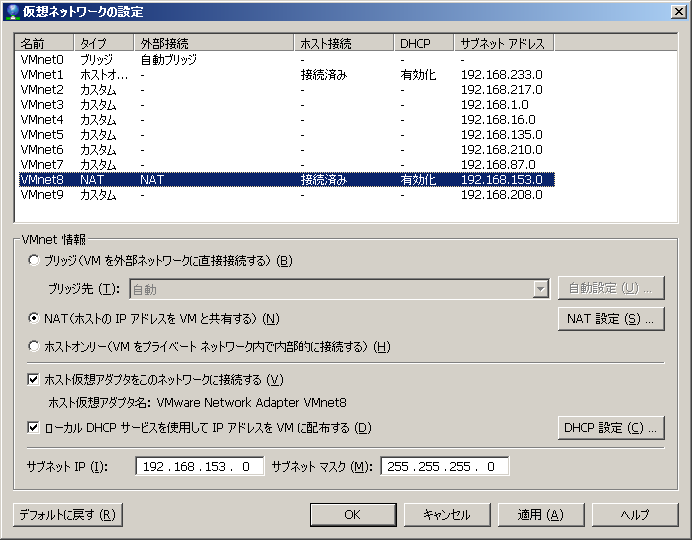Sort by 名前 column header
The height and width of the screenshot is (540, 692).
(45, 43)
